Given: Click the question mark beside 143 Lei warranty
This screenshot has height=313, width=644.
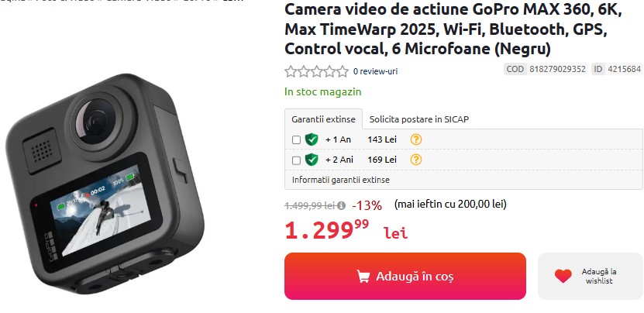Looking at the screenshot, I should click(x=416, y=139).
